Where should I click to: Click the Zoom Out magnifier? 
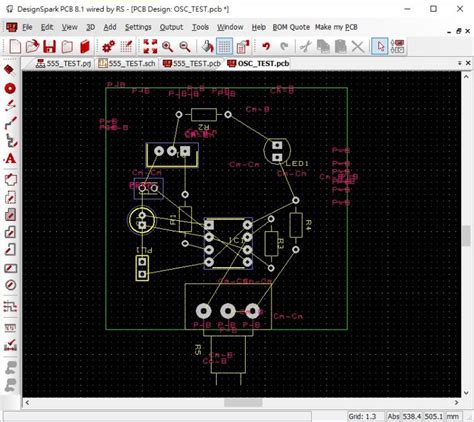(185, 47)
